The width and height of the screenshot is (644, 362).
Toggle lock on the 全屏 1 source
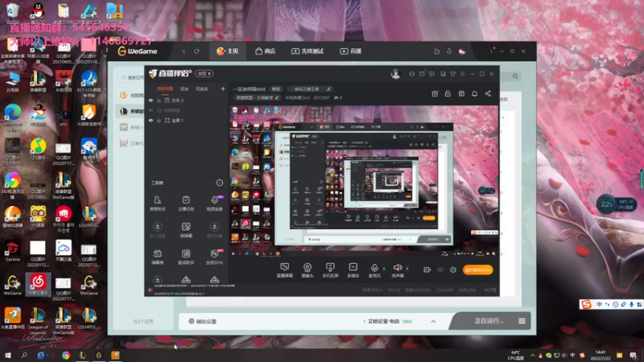(x=159, y=120)
